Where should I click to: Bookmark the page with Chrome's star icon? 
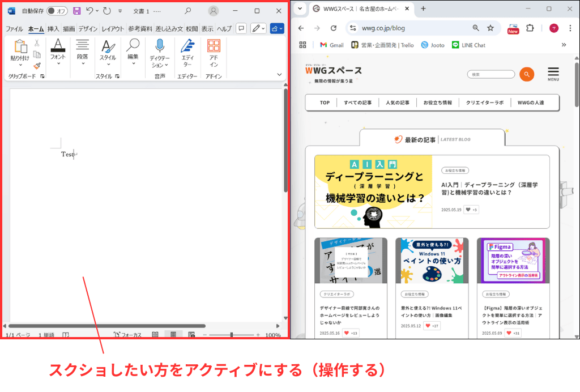(x=491, y=27)
